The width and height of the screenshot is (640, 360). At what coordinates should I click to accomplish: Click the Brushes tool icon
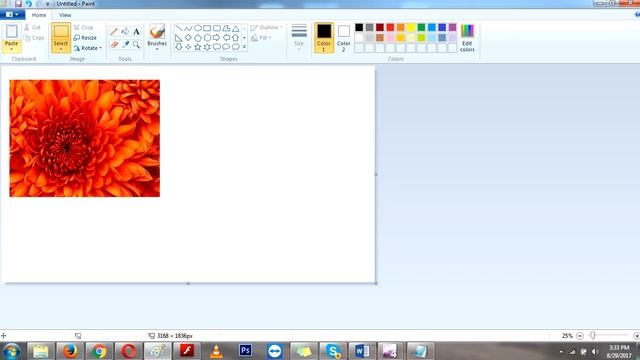tap(157, 32)
